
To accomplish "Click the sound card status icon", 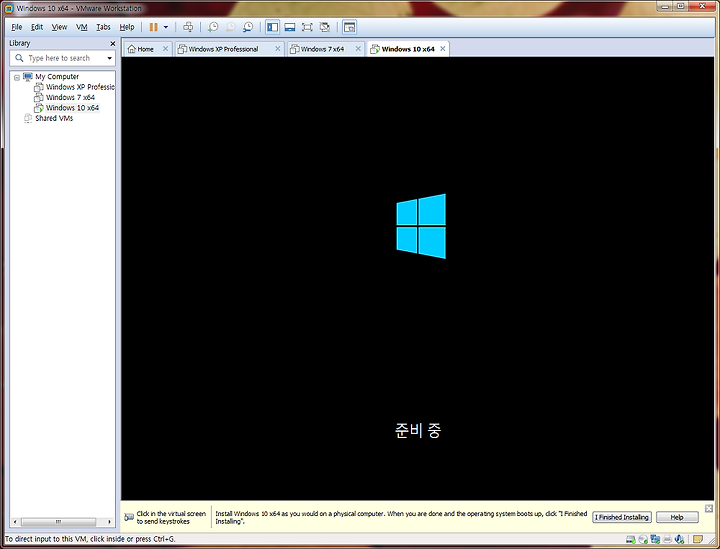I will (x=680, y=539).
